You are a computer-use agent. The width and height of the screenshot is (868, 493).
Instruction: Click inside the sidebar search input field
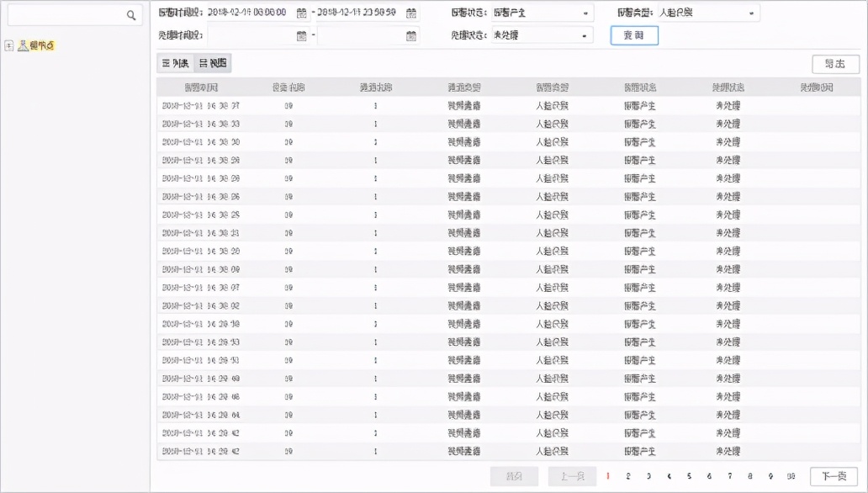click(67, 15)
